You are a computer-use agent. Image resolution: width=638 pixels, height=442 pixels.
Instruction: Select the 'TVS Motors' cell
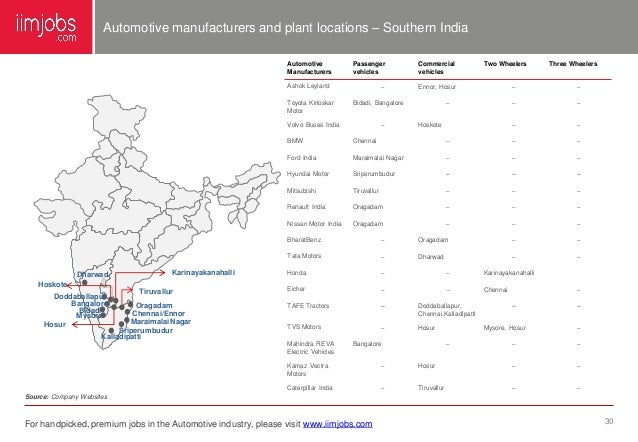[x=304, y=327]
